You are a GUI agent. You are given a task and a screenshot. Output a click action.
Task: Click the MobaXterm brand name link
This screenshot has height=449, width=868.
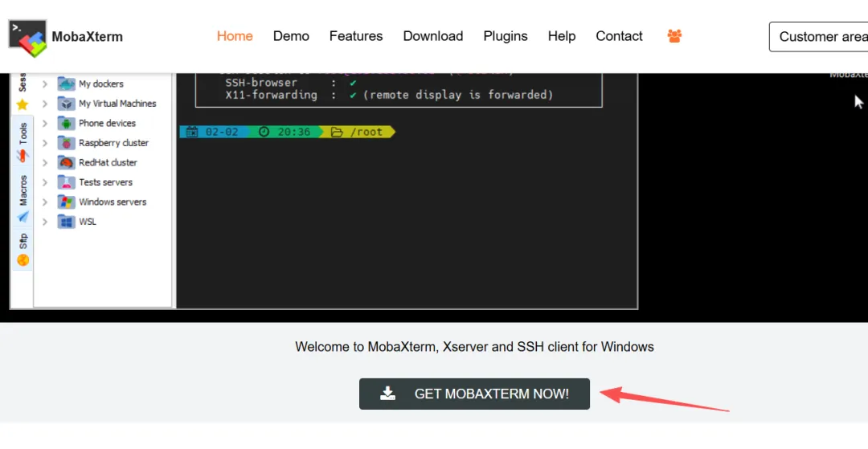click(x=88, y=37)
